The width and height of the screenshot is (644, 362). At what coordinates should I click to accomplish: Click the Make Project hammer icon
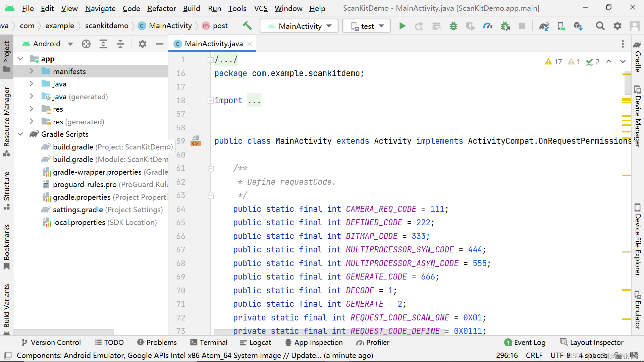pyautogui.click(x=247, y=26)
